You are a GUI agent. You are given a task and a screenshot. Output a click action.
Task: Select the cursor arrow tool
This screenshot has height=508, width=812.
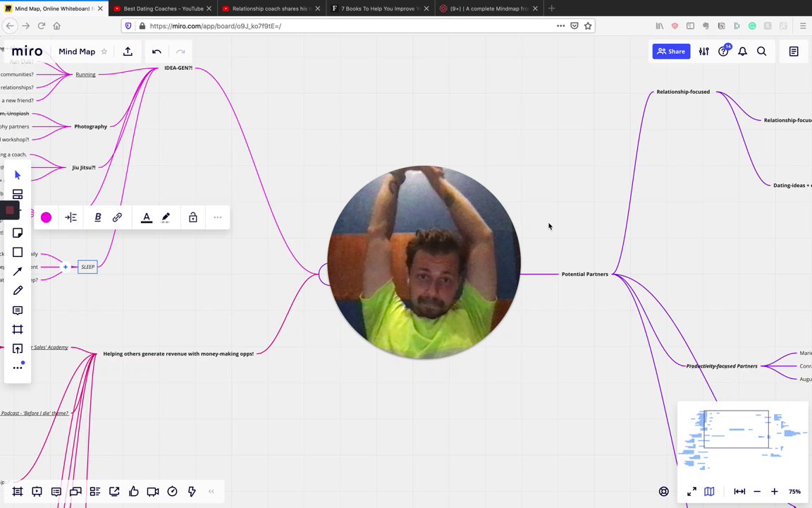(18, 175)
